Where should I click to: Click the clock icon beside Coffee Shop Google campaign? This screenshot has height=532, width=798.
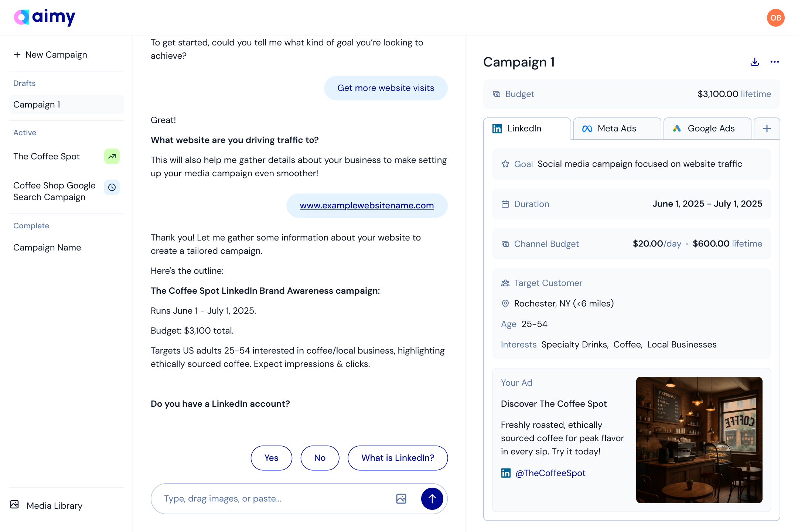click(112, 187)
